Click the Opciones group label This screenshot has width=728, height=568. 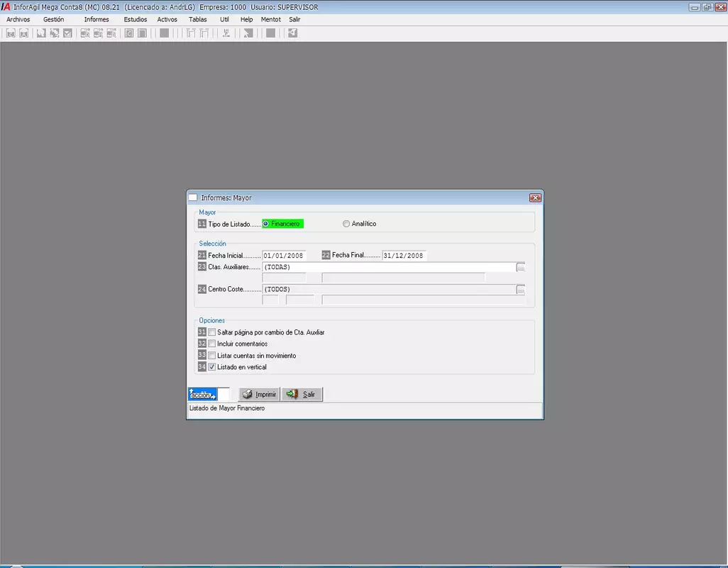click(x=211, y=320)
